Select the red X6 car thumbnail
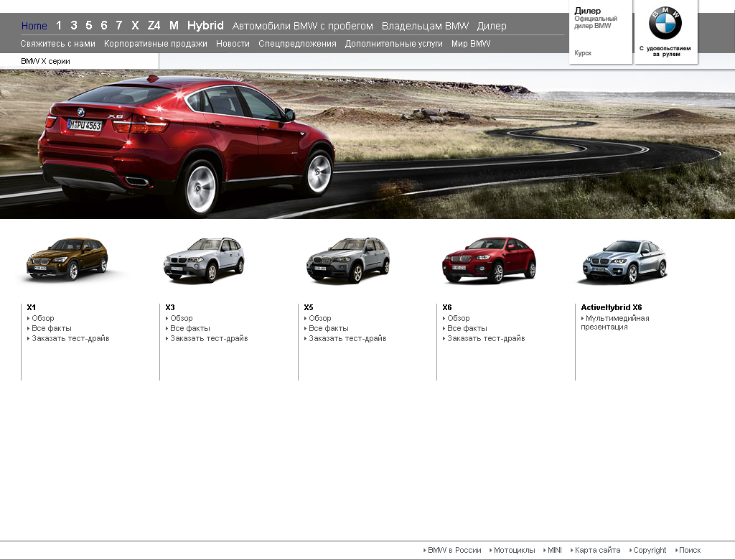735x560 pixels. pyautogui.click(x=489, y=260)
